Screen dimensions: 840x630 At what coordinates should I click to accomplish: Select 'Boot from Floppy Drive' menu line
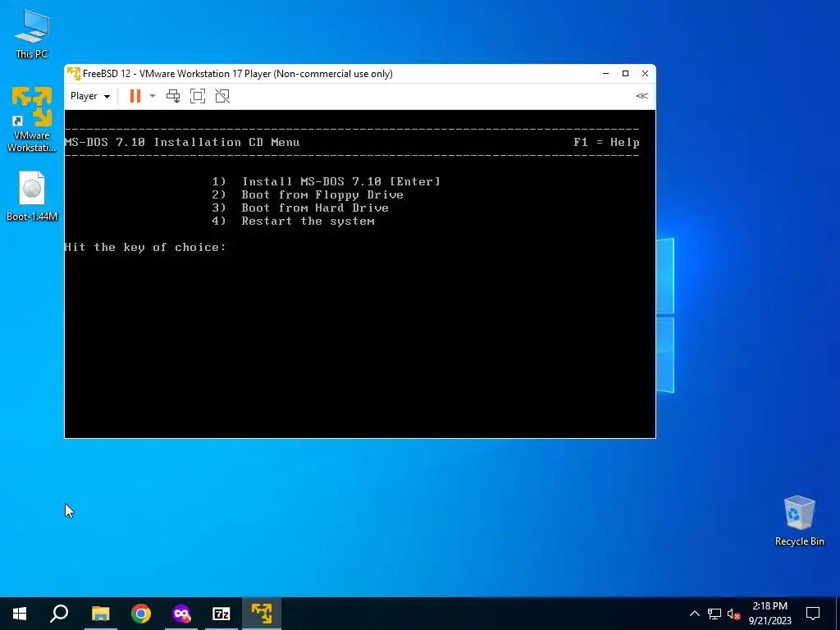tap(308, 194)
